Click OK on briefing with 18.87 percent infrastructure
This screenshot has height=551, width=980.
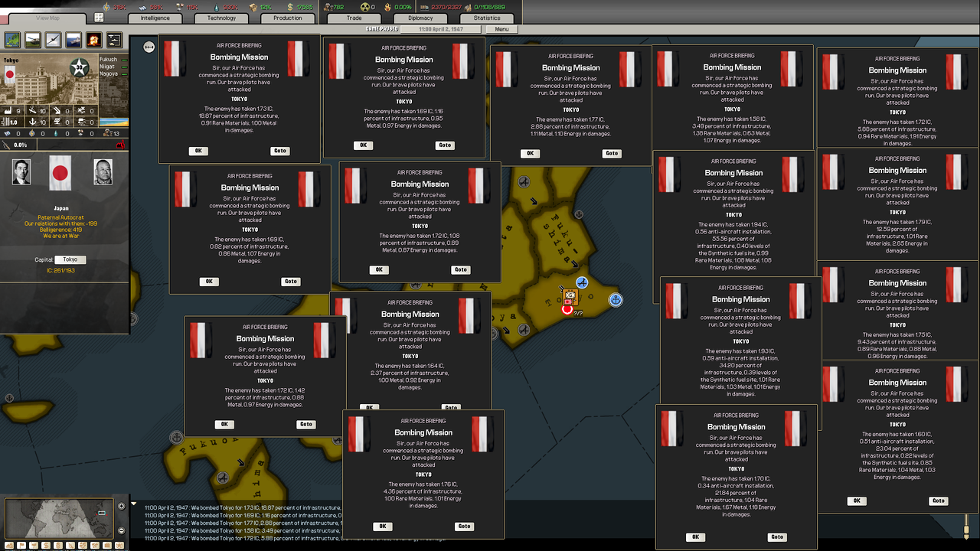pos(198,151)
